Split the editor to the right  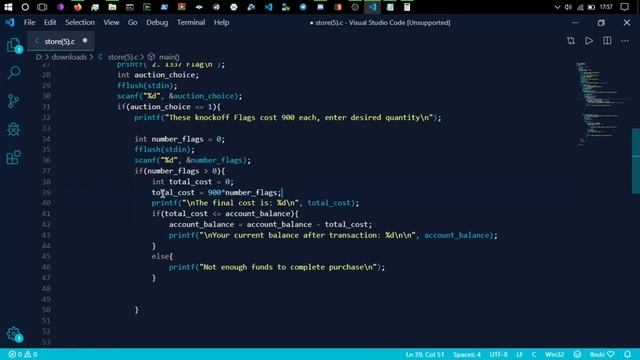click(607, 41)
